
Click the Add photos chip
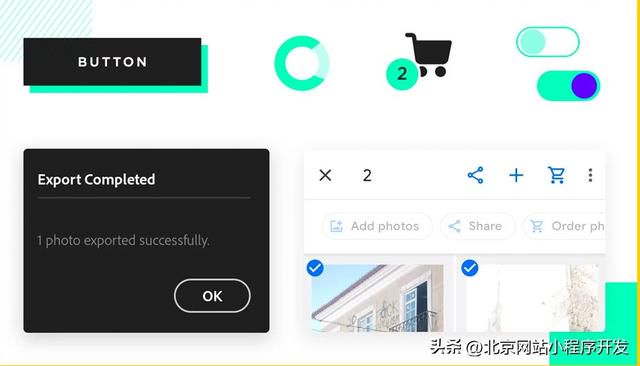pos(376,226)
